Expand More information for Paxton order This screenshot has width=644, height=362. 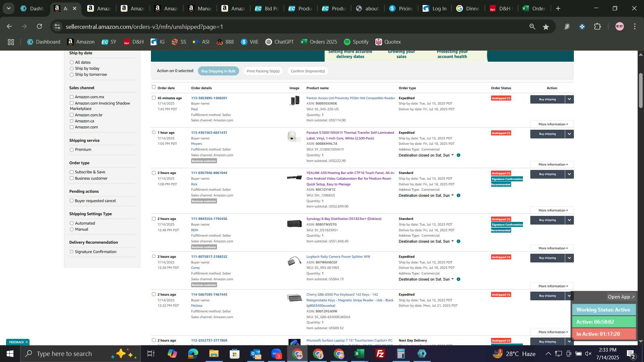pyautogui.click(x=552, y=124)
